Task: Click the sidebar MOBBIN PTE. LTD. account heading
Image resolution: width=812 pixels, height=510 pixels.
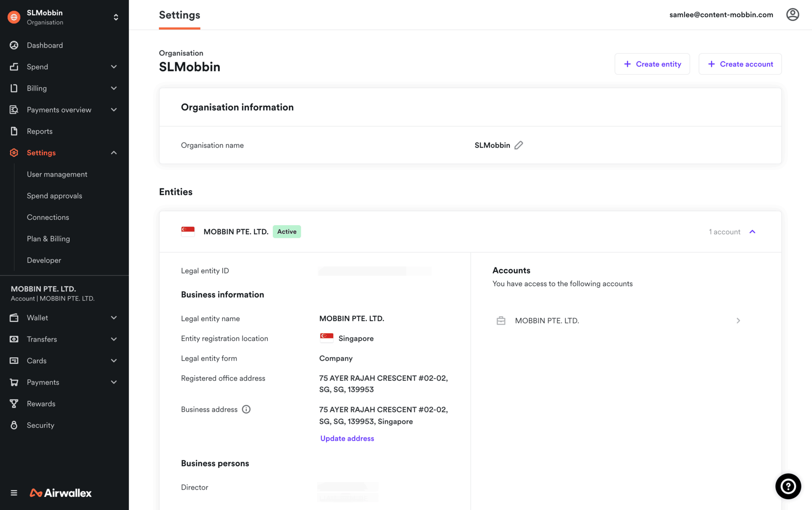Action: (43, 289)
